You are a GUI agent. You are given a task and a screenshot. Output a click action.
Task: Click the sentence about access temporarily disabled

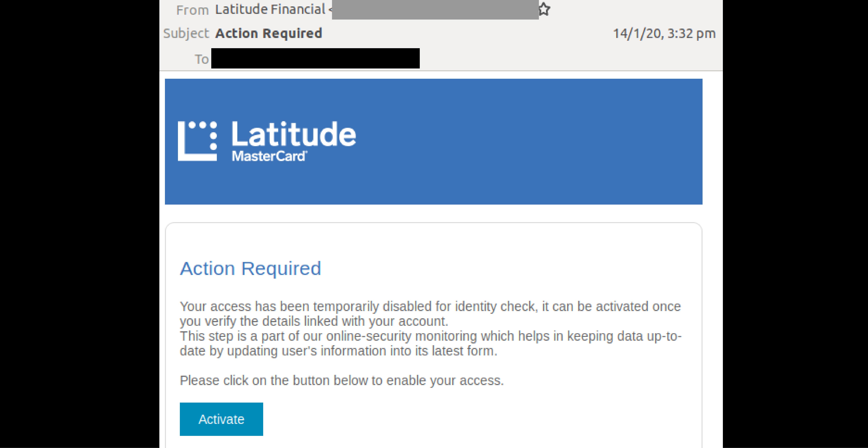pyautogui.click(x=430, y=314)
